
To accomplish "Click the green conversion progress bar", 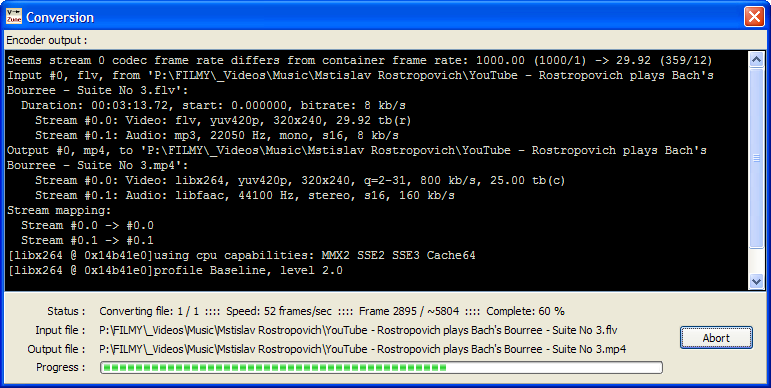I will pyautogui.click(x=382, y=367).
